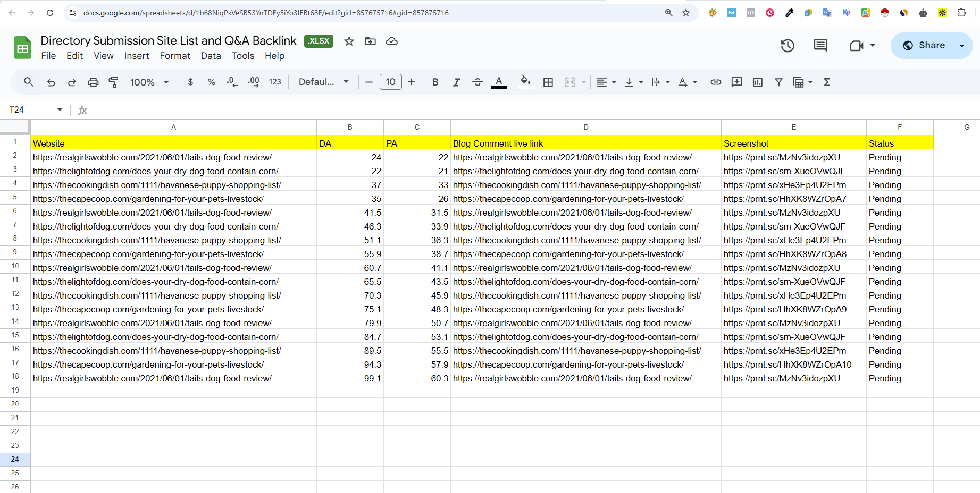Format as percent icon

(x=212, y=82)
